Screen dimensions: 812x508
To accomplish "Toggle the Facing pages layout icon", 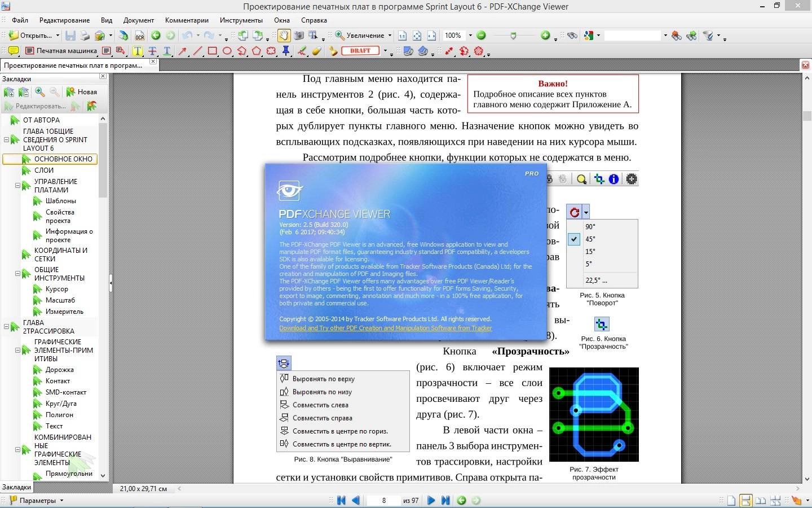I will [x=761, y=501].
